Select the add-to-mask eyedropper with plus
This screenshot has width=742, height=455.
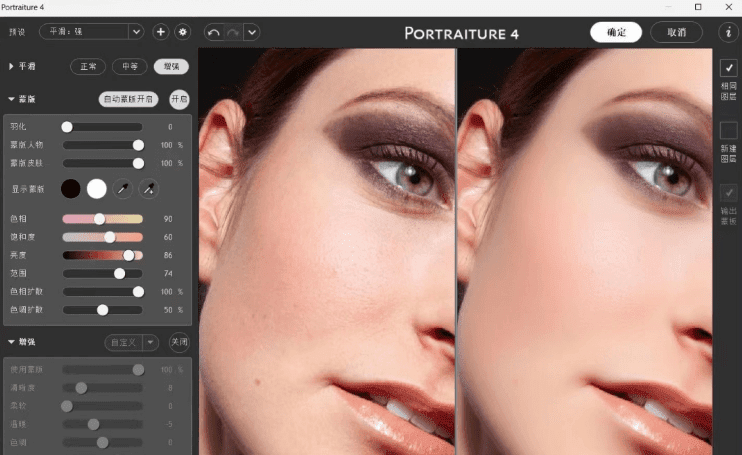[147, 188]
